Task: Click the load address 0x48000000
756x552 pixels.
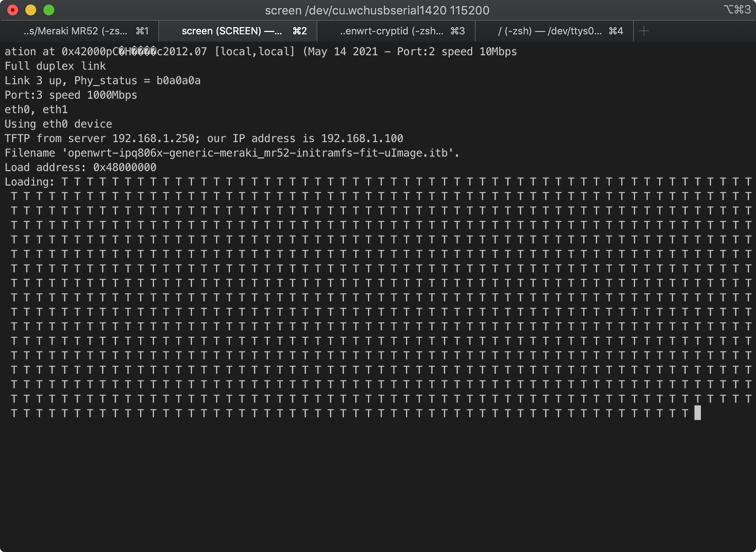Action: tap(125, 168)
